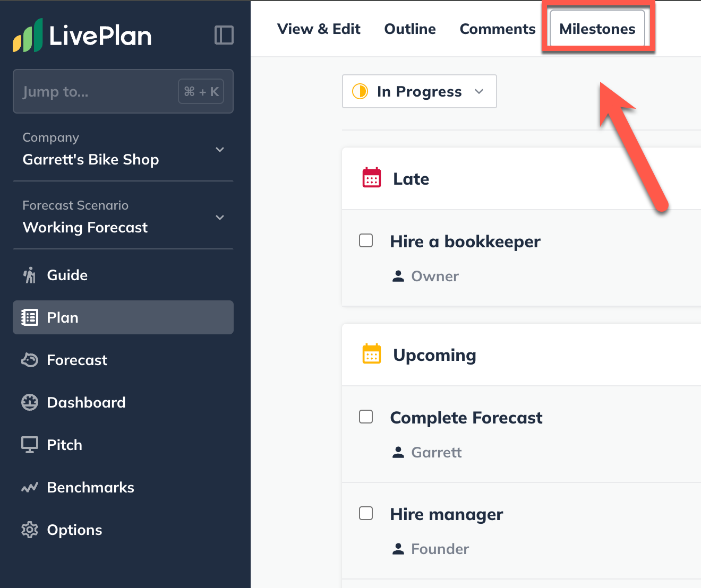Image resolution: width=701 pixels, height=588 pixels.
Task: Click the Founder assignee label
Action: (440, 549)
